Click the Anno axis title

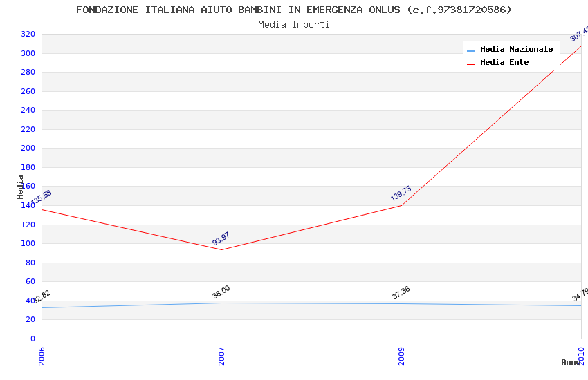[x=570, y=362]
